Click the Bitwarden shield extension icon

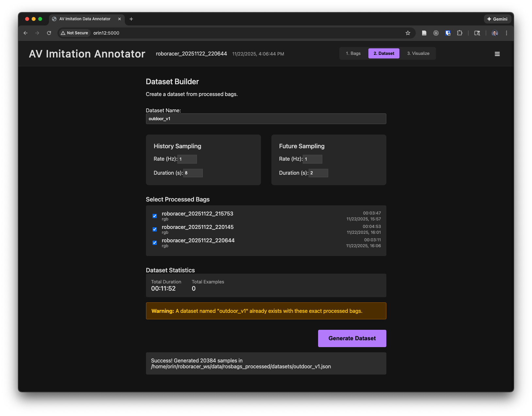[448, 33]
